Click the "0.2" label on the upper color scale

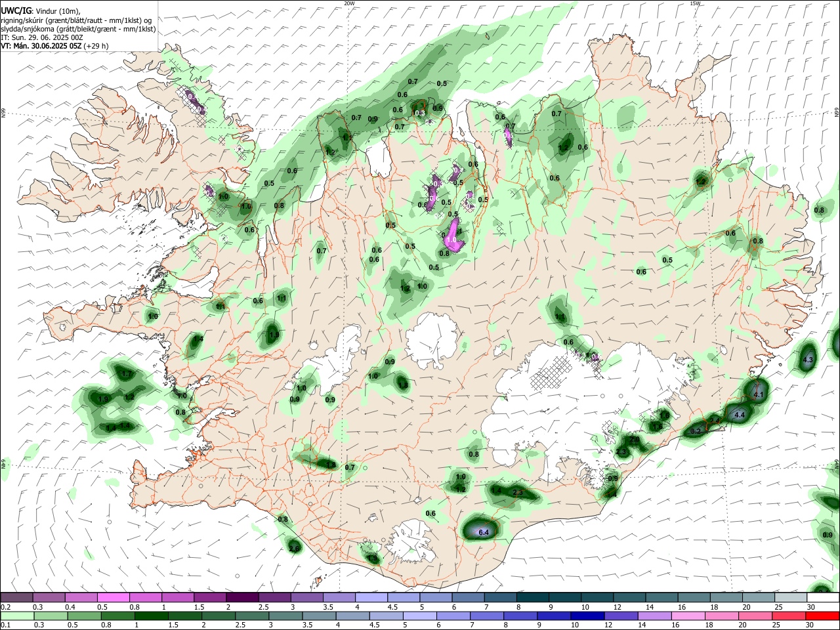click(x=5, y=607)
